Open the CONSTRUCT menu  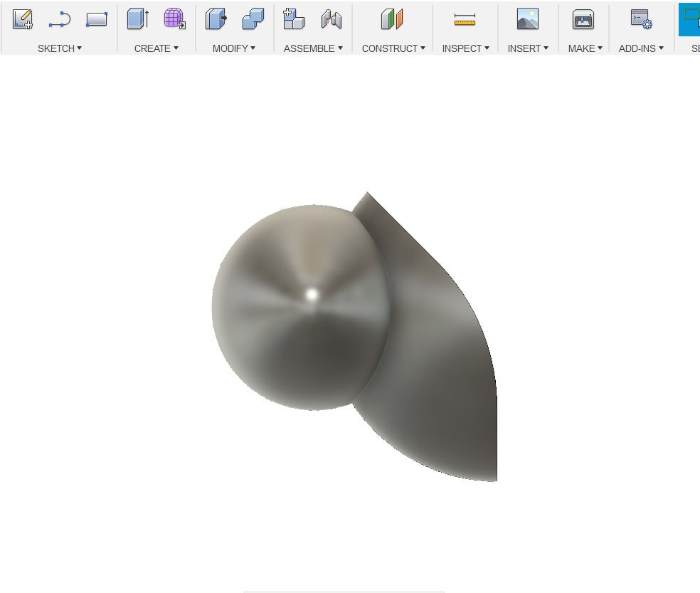(x=393, y=48)
